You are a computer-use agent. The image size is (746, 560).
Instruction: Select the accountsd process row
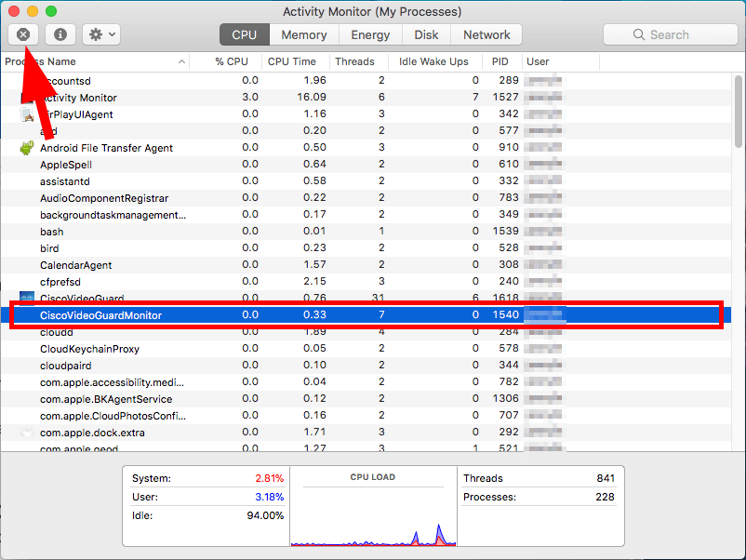pos(366,81)
